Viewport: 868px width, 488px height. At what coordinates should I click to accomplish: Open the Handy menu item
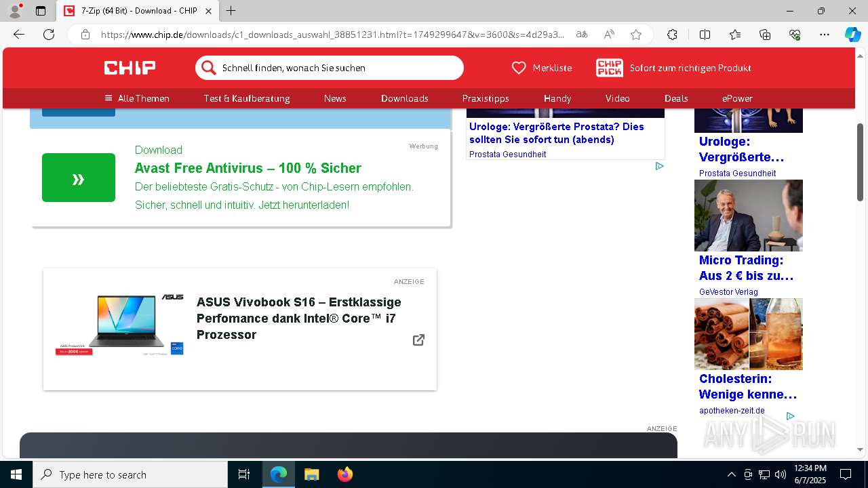tap(557, 98)
